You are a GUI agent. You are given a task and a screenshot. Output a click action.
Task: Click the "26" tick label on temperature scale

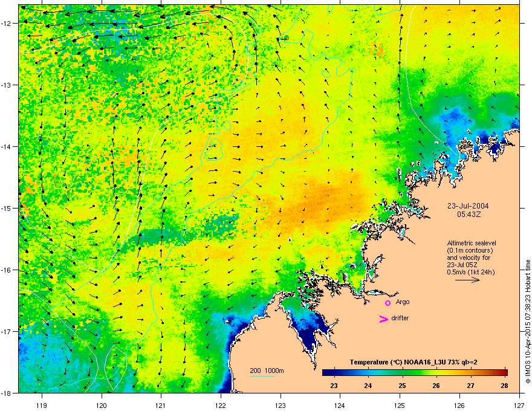click(x=436, y=386)
